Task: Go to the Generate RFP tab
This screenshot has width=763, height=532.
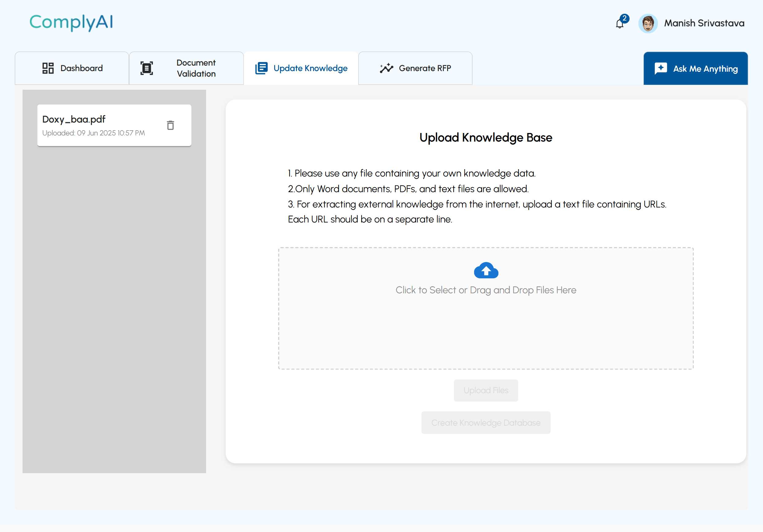Action: tap(416, 68)
